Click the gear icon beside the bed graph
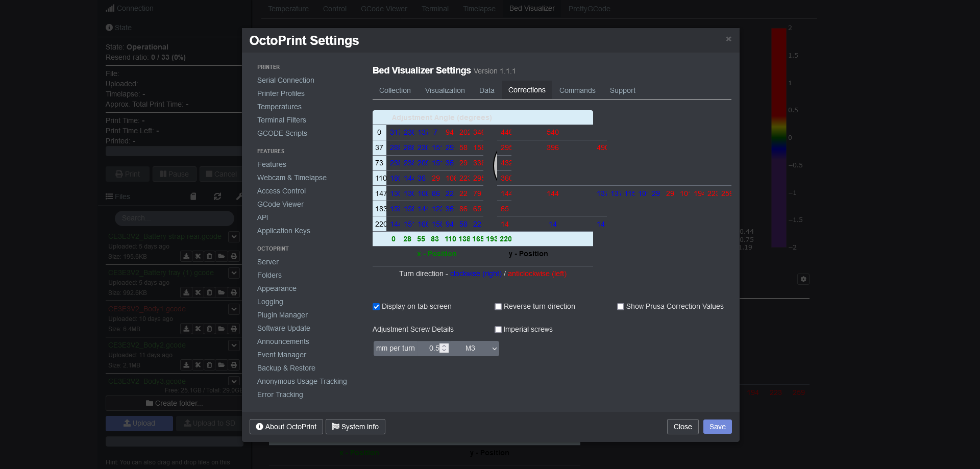The height and width of the screenshot is (469, 980). (x=803, y=279)
